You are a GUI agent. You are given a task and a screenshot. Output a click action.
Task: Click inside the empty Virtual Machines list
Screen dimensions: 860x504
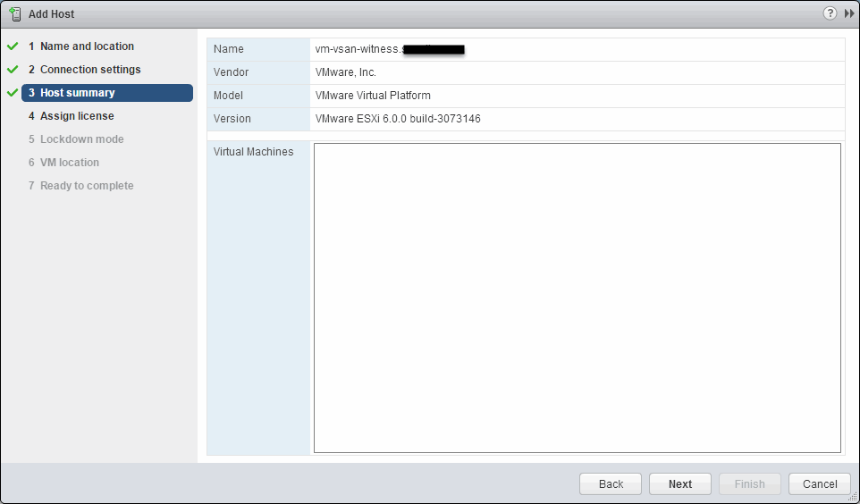577,298
